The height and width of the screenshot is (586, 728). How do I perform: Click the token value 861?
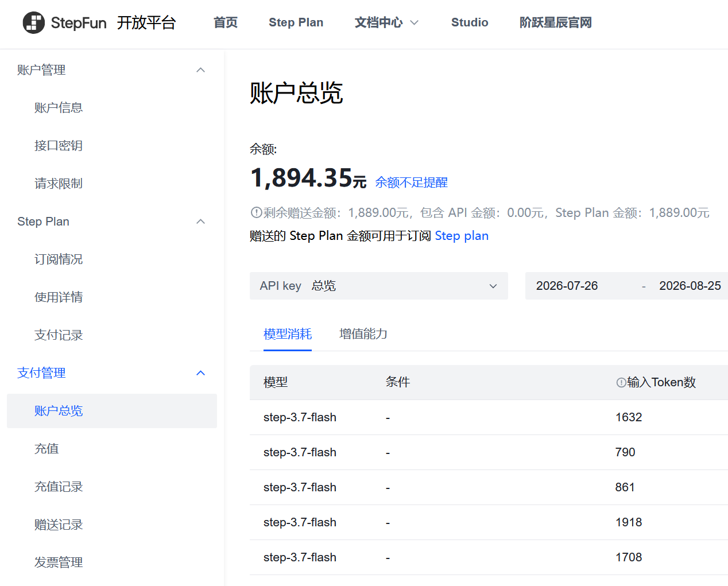625,487
